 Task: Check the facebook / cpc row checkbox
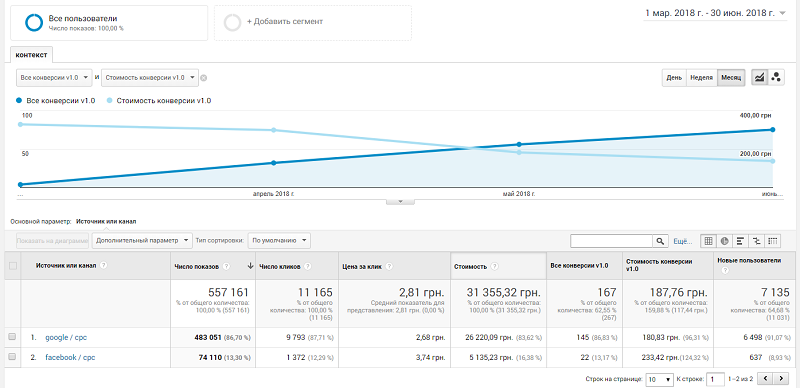point(13,357)
